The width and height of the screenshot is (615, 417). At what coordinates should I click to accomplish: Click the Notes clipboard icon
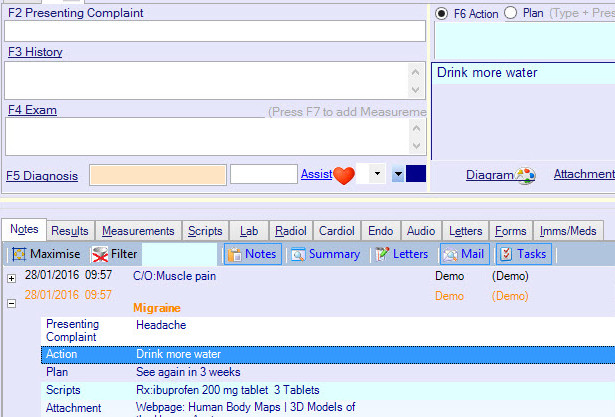pyautogui.click(x=235, y=255)
